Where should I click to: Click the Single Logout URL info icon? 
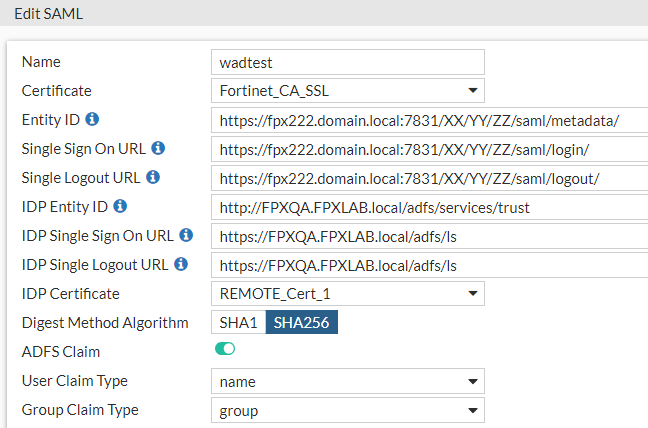(x=153, y=178)
